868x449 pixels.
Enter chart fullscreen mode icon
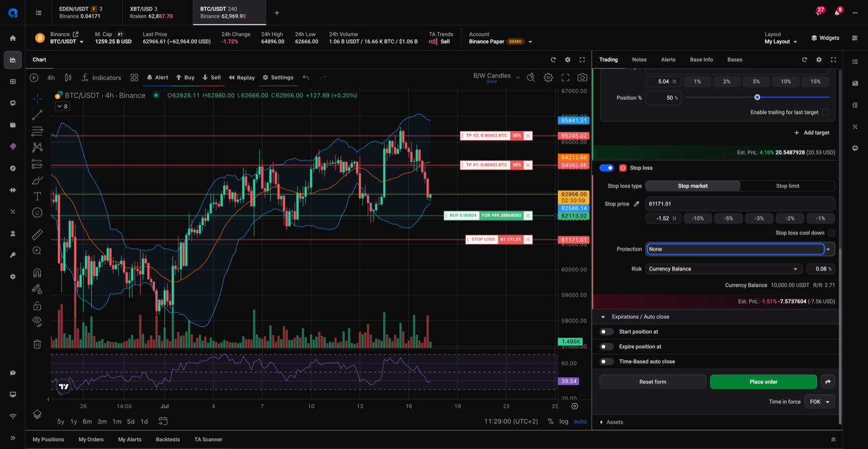tap(565, 78)
